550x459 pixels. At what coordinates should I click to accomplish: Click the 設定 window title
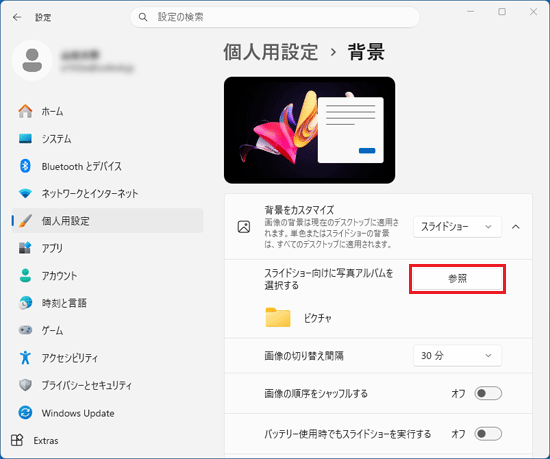coord(43,17)
